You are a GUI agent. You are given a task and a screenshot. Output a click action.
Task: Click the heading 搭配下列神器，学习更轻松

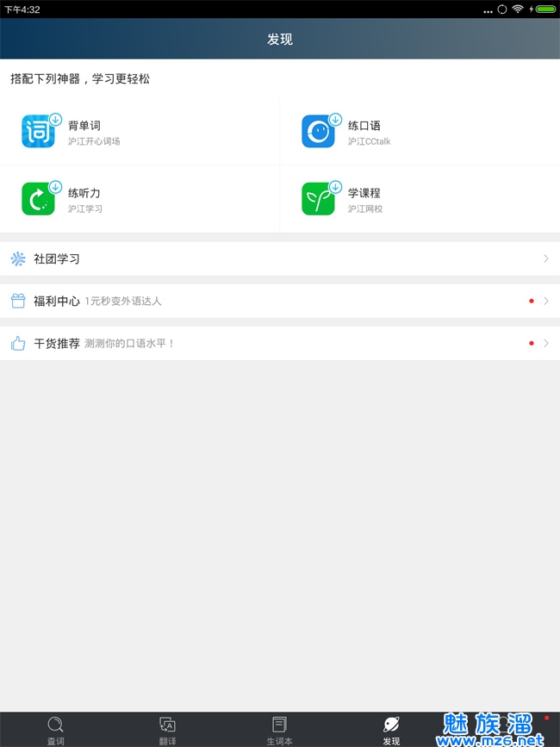click(80, 78)
